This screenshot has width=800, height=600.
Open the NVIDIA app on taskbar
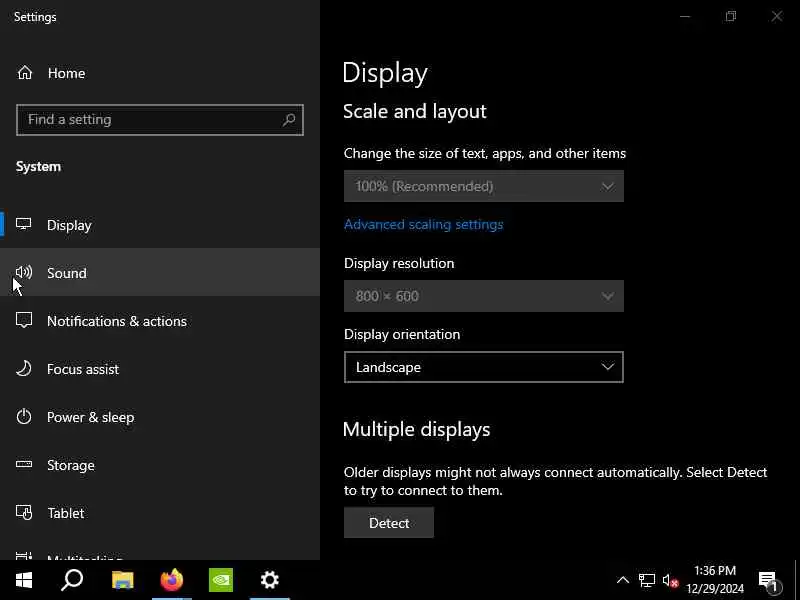pyautogui.click(x=221, y=580)
